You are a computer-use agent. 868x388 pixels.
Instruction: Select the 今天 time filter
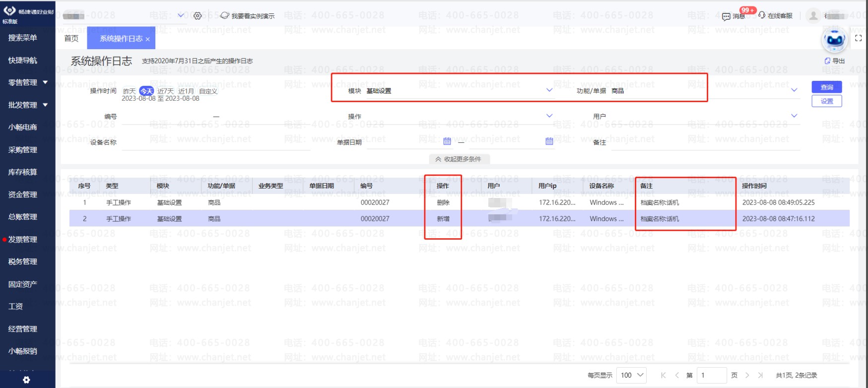point(146,91)
